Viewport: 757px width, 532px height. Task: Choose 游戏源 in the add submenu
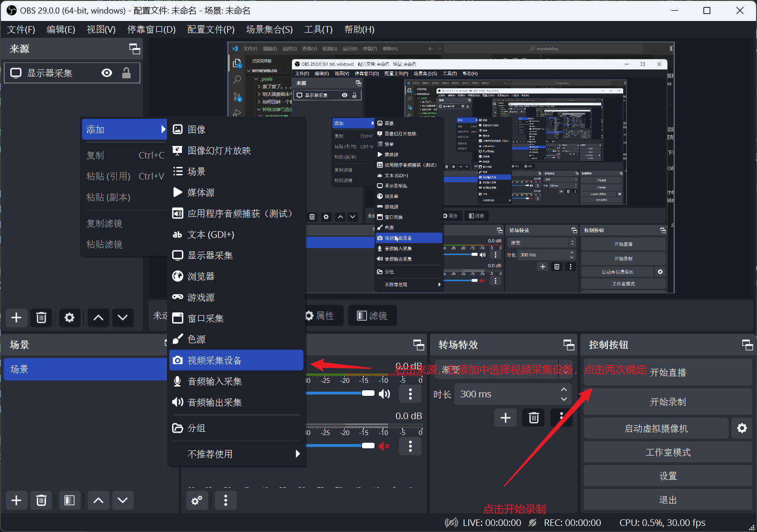pyautogui.click(x=236, y=297)
